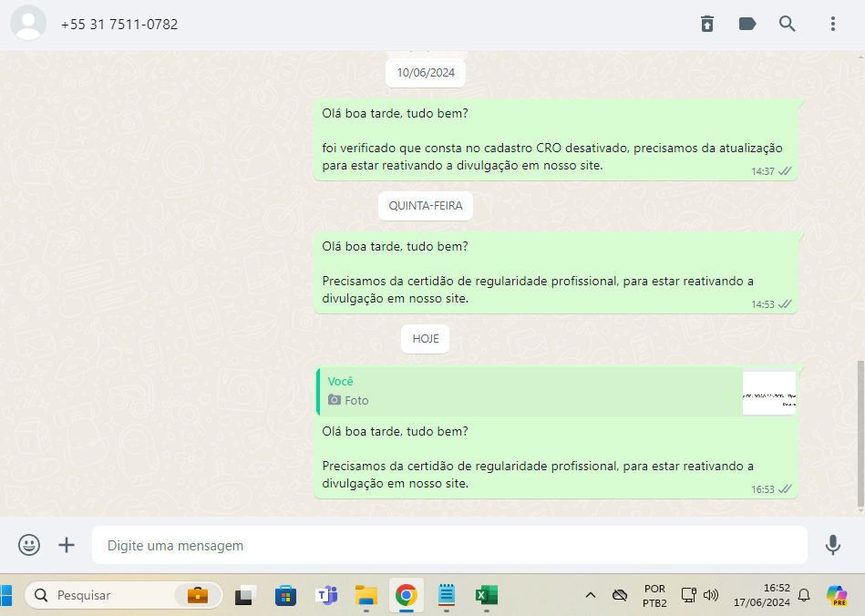Click the 'Digite uma mensagem' input field
The width and height of the screenshot is (865, 616).
(x=448, y=545)
